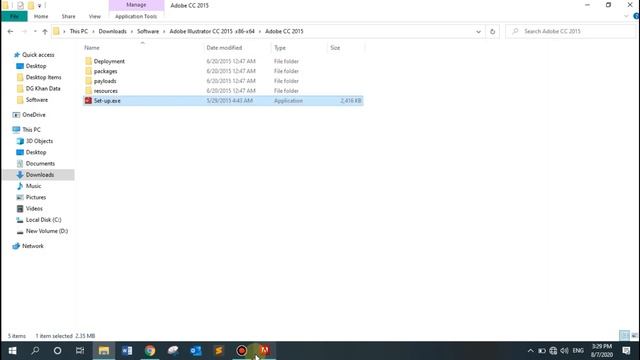
Task: Open notification action center
Action: point(627,351)
